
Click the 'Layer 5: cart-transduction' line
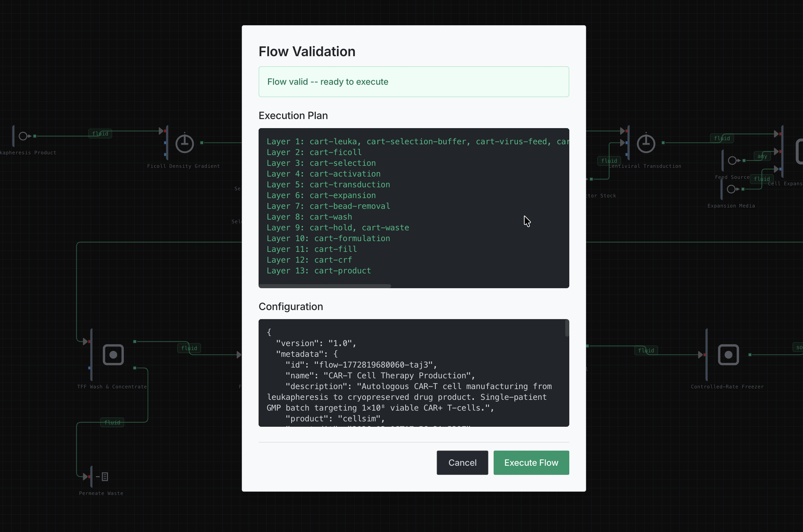tap(329, 185)
